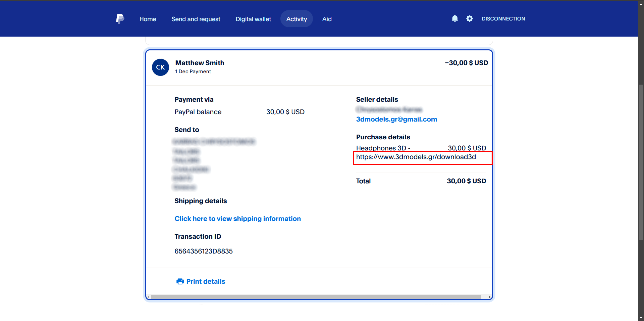Screen dimensions: 644x321
Task: Open the Send and request page
Action: 196,19
